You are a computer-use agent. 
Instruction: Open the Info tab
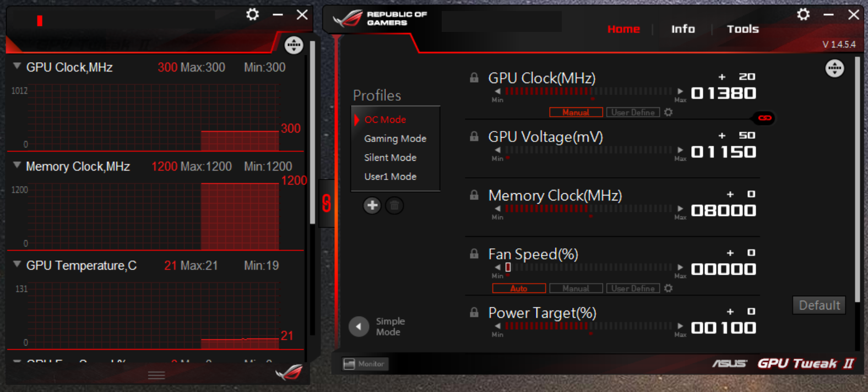[683, 29]
